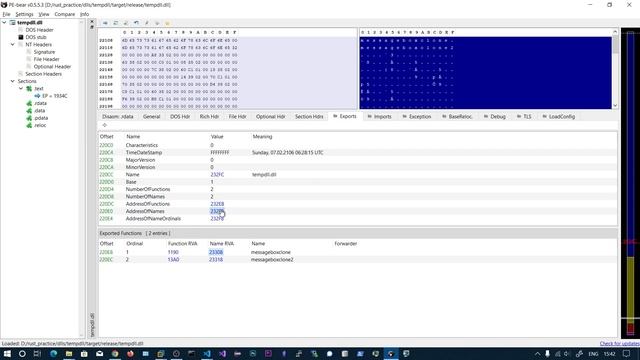The height and width of the screenshot is (360, 640).
Task: Open the Section Hdrs tab
Action: [309, 116]
